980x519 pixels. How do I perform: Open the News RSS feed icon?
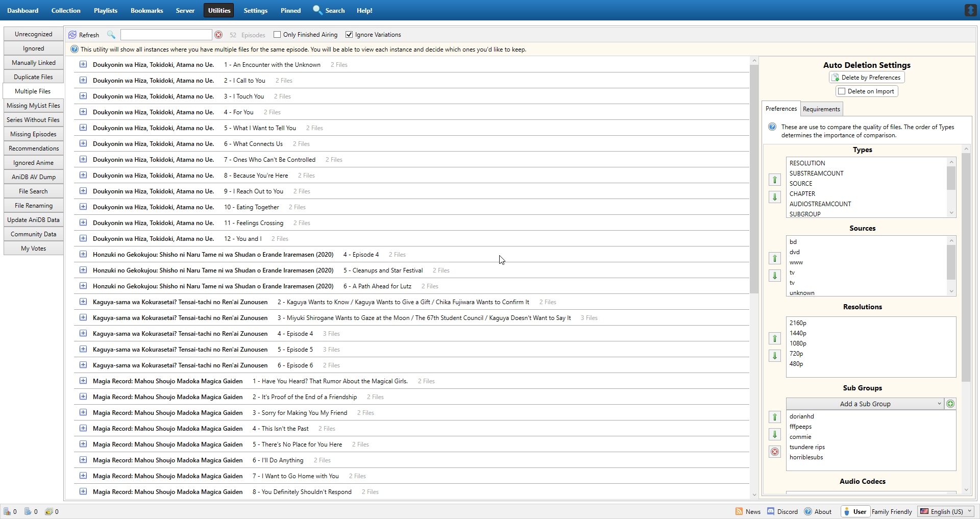point(739,511)
